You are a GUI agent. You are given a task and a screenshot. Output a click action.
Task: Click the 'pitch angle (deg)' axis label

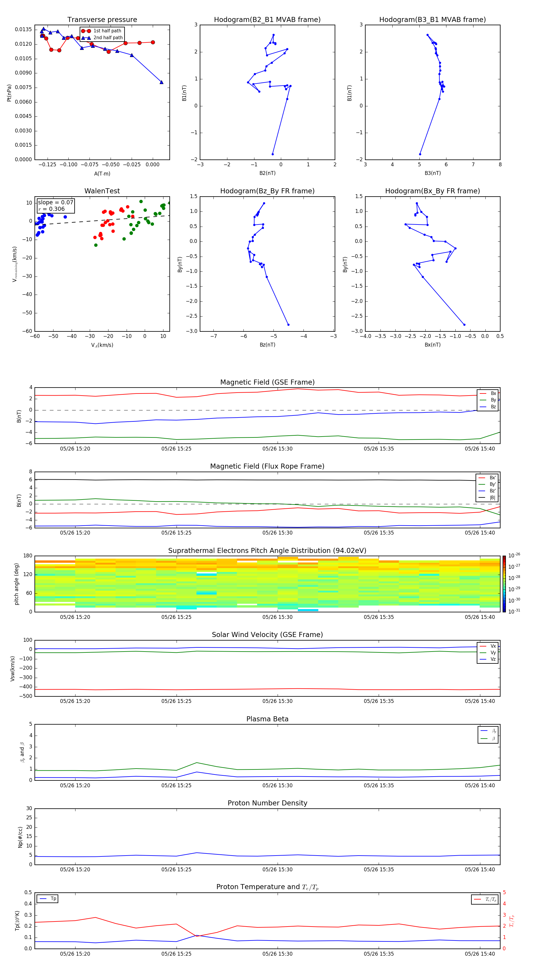17,584
